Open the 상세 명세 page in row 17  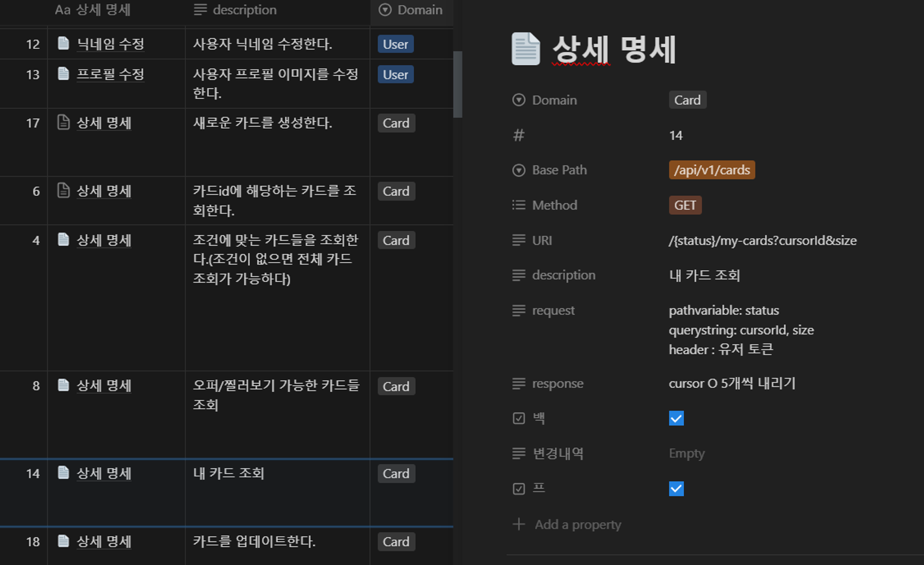click(x=104, y=123)
